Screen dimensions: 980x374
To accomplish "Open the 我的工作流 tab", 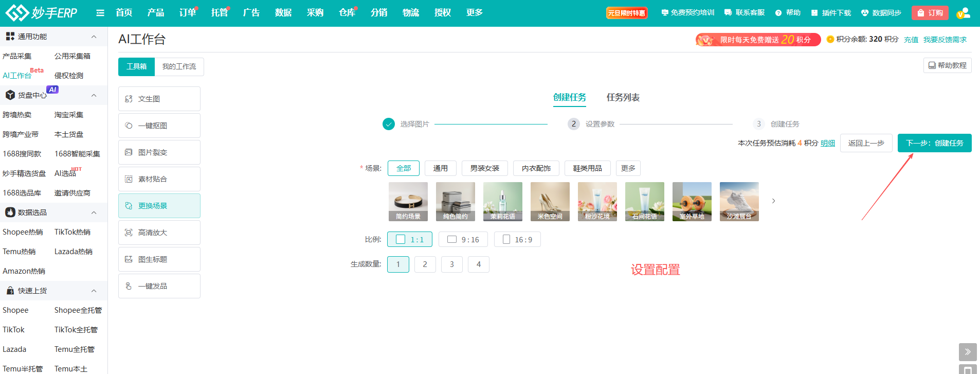I will (x=179, y=67).
